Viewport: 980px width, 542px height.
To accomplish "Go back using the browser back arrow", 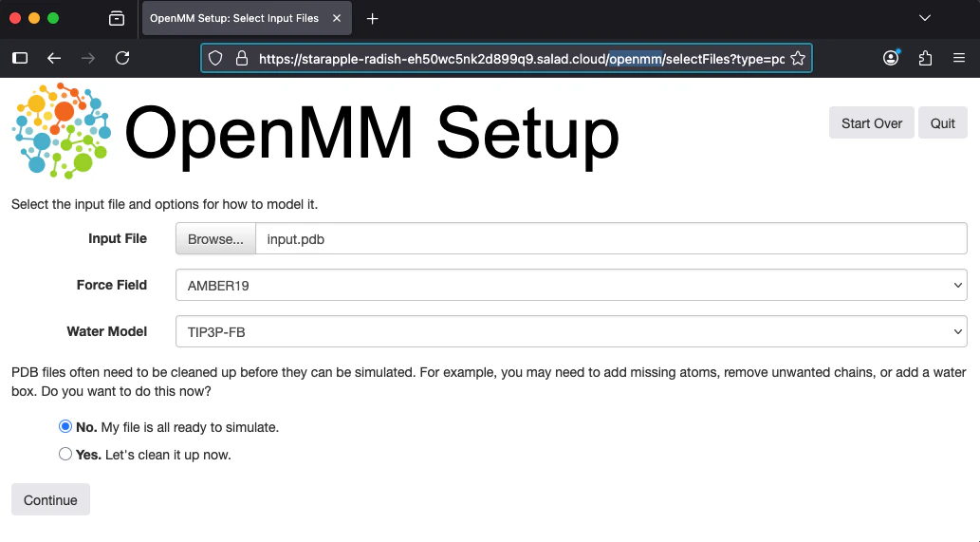I will tap(54, 58).
